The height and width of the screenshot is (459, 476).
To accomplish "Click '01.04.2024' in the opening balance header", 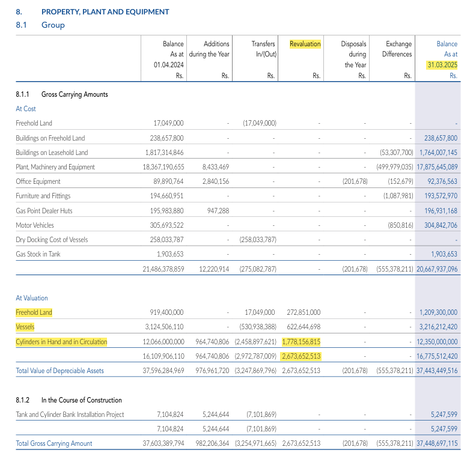I will [x=168, y=65].
